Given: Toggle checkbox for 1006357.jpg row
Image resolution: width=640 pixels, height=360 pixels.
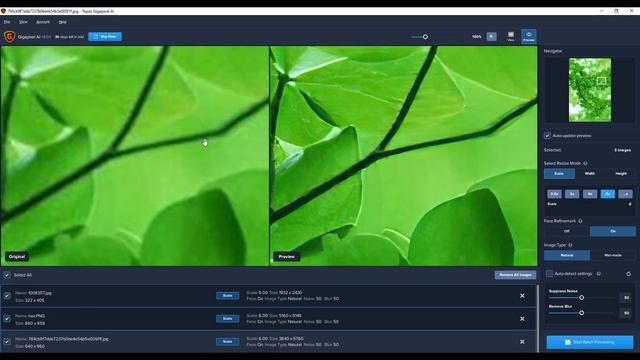Looking at the screenshot, I should 7,296.
